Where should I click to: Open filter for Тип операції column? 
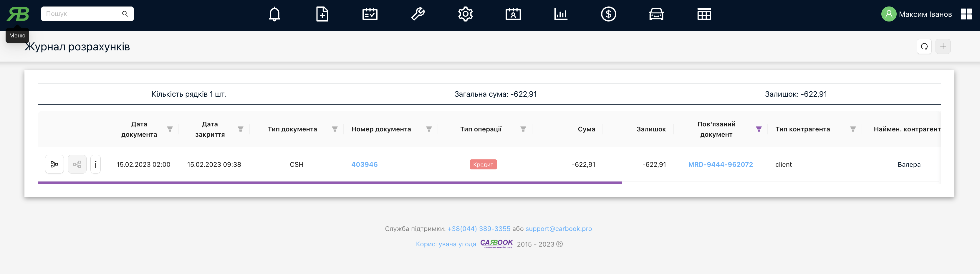[x=523, y=129]
